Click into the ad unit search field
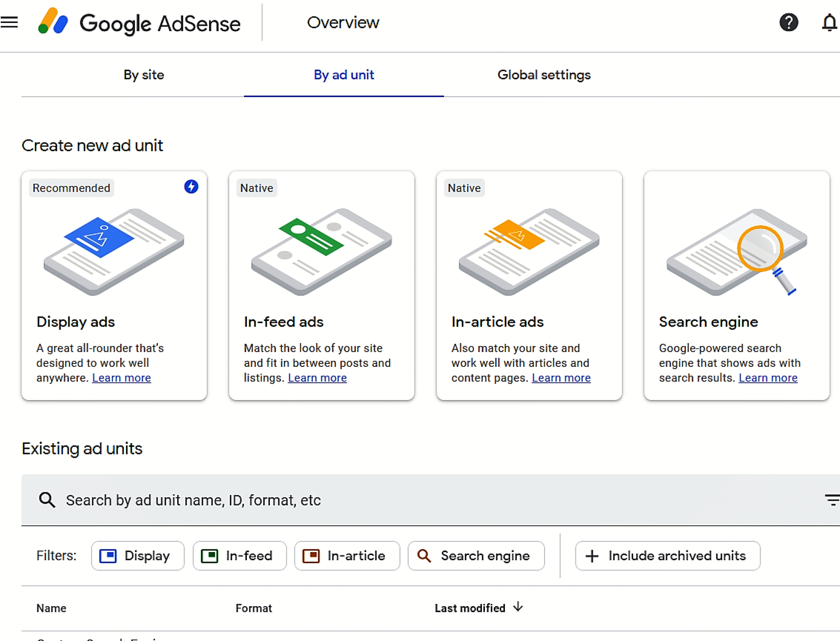This screenshot has width=840, height=641. (431, 500)
